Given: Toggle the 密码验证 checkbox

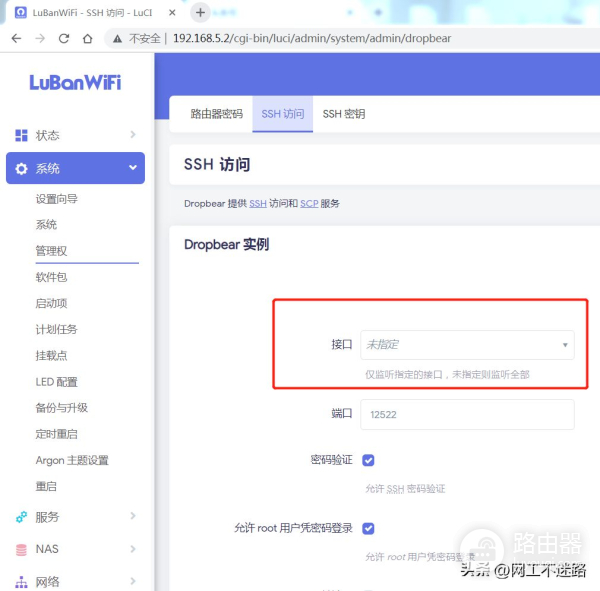Looking at the screenshot, I should [x=368, y=460].
